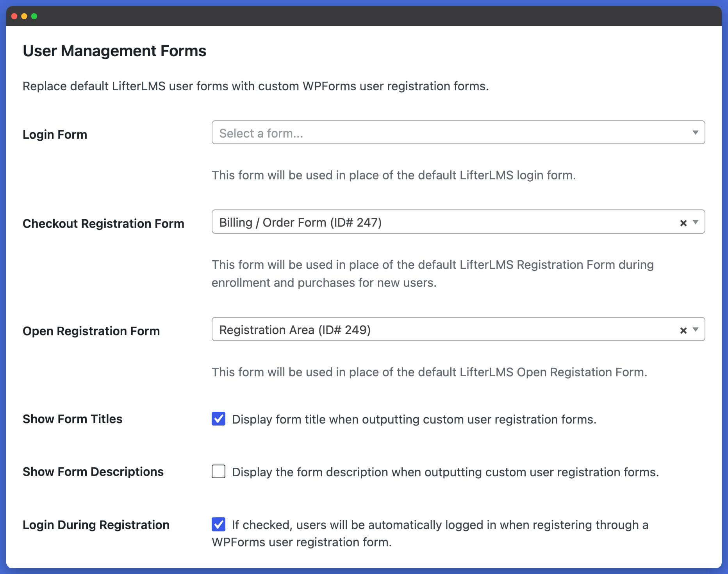728x574 pixels.
Task: Enable the Show Form Descriptions checkbox
Action: coord(218,471)
